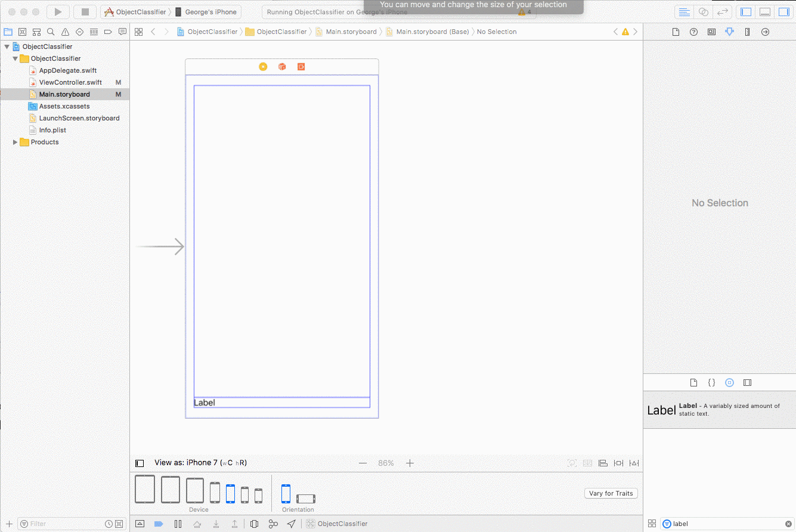The height and width of the screenshot is (532, 796).
Task: Open the Size inspector tab
Action: (x=747, y=32)
